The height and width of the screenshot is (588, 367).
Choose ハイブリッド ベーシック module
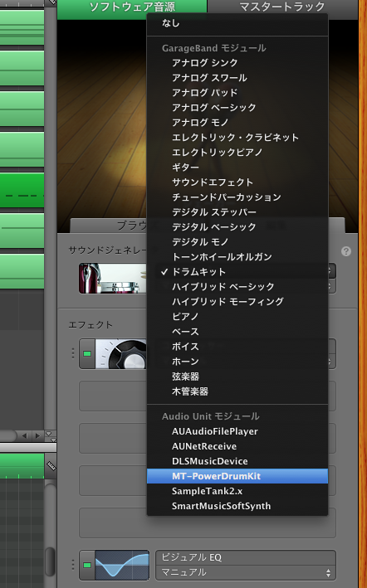pyautogui.click(x=237, y=287)
